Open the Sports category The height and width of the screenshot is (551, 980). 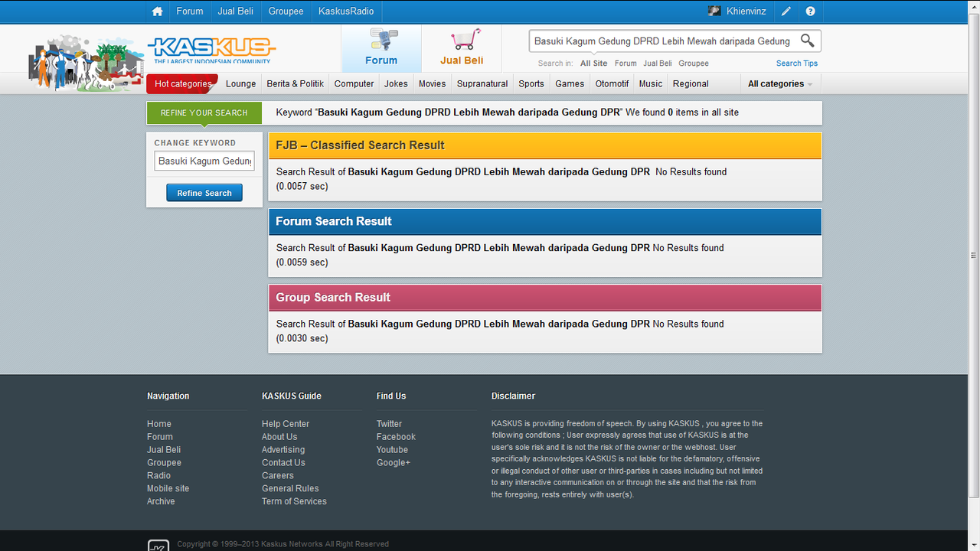tap(531, 84)
